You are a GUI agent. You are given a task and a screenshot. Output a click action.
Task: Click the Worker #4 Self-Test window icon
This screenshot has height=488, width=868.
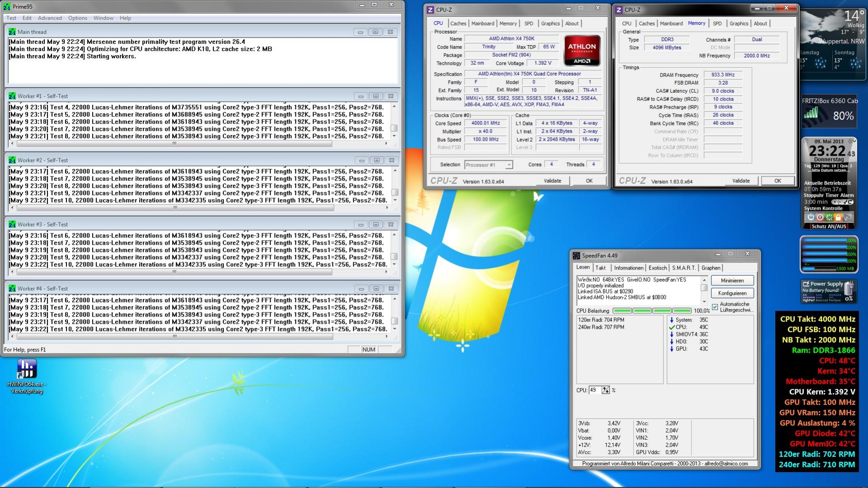[x=12, y=289]
